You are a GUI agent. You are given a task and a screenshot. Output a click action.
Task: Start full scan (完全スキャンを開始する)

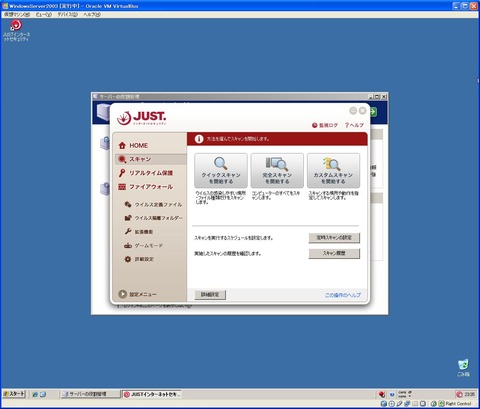tap(277, 171)
